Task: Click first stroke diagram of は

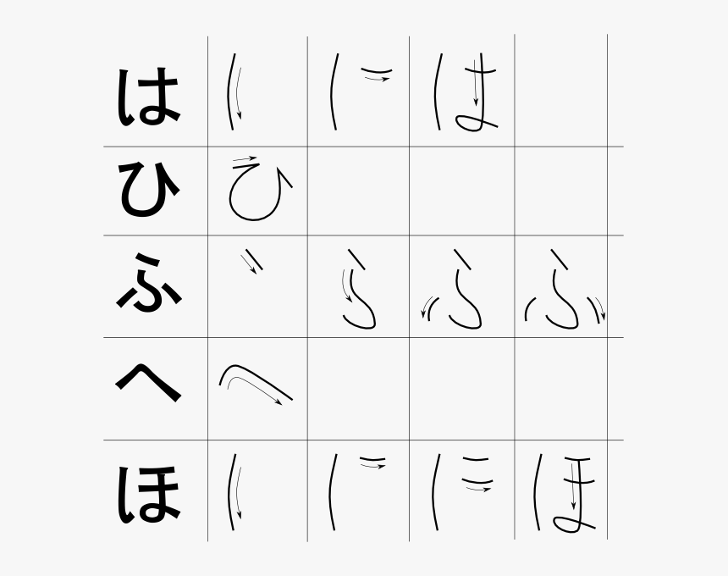Action: point(235,91)
